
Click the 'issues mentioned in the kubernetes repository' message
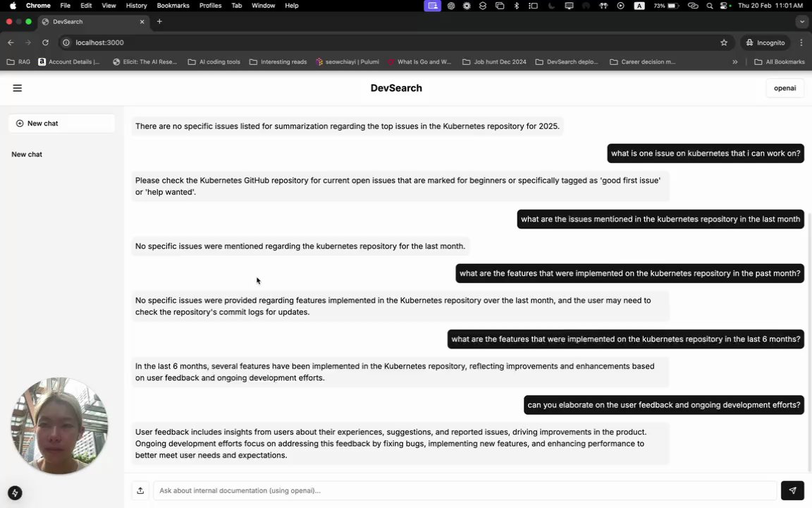tap(660, 219)
